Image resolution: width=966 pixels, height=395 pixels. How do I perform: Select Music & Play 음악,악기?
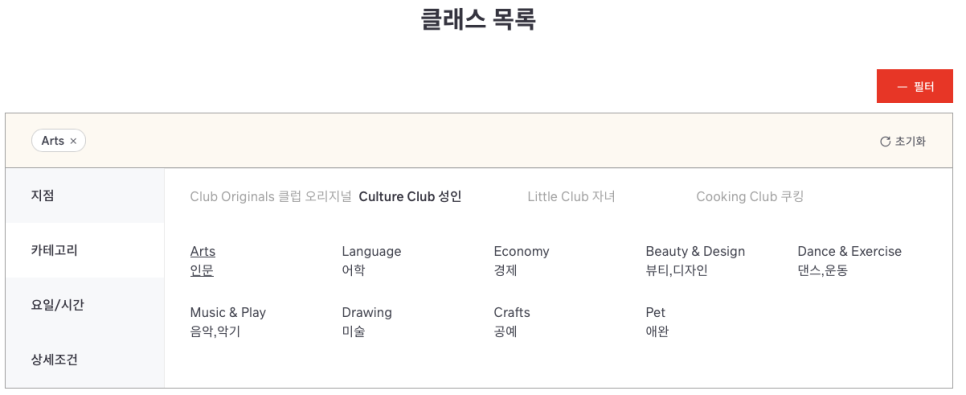[228, 322]
